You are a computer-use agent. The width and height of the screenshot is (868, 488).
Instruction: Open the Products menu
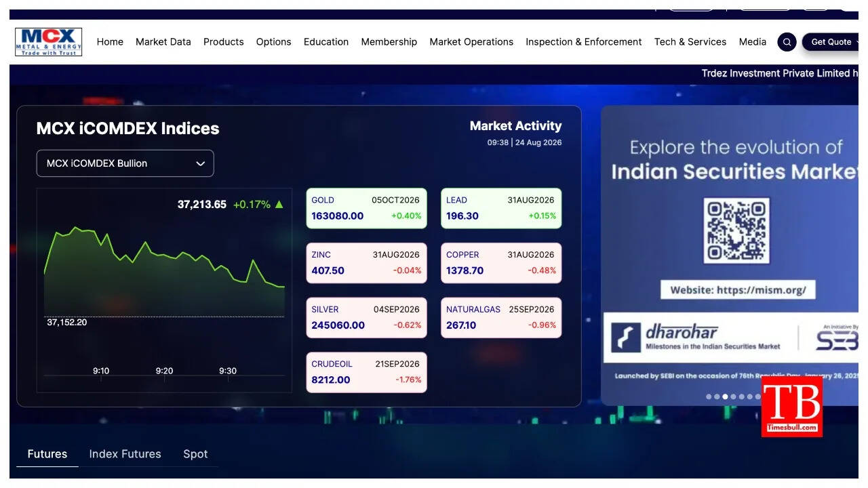[224, 42]
